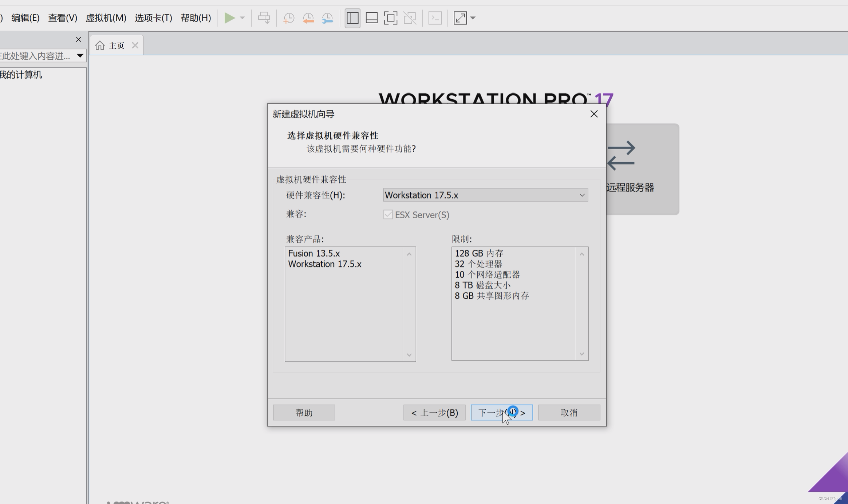Open the snapshot manager icon
The height and width of the screenshot is (504, 848).
pyautogui.click(x=328, y=18)
